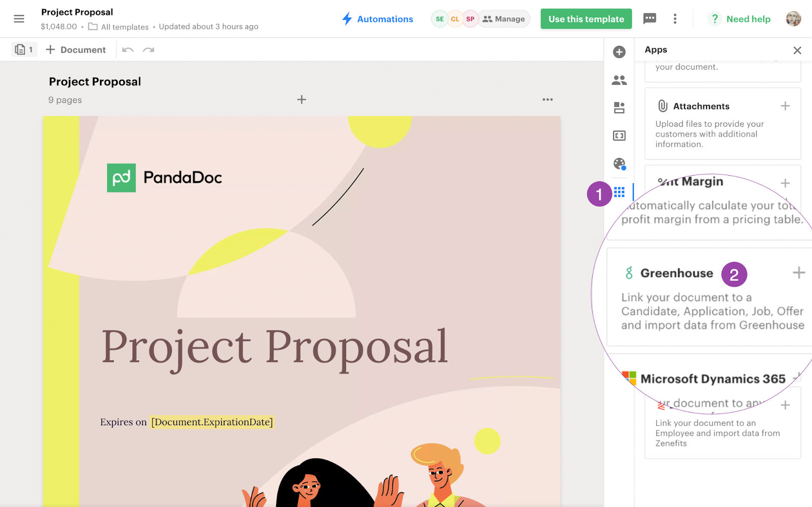Click plus icon below document title

pos(301,99)
